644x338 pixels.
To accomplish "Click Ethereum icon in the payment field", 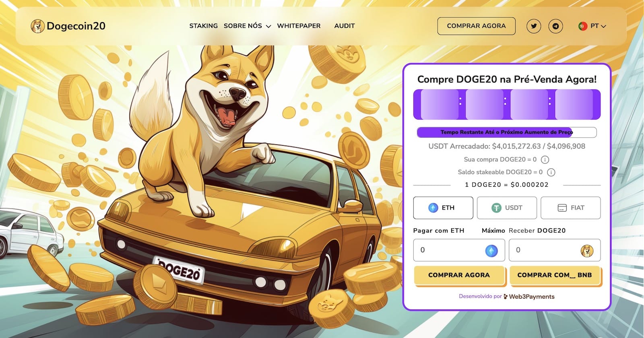I will pos(491,251).
